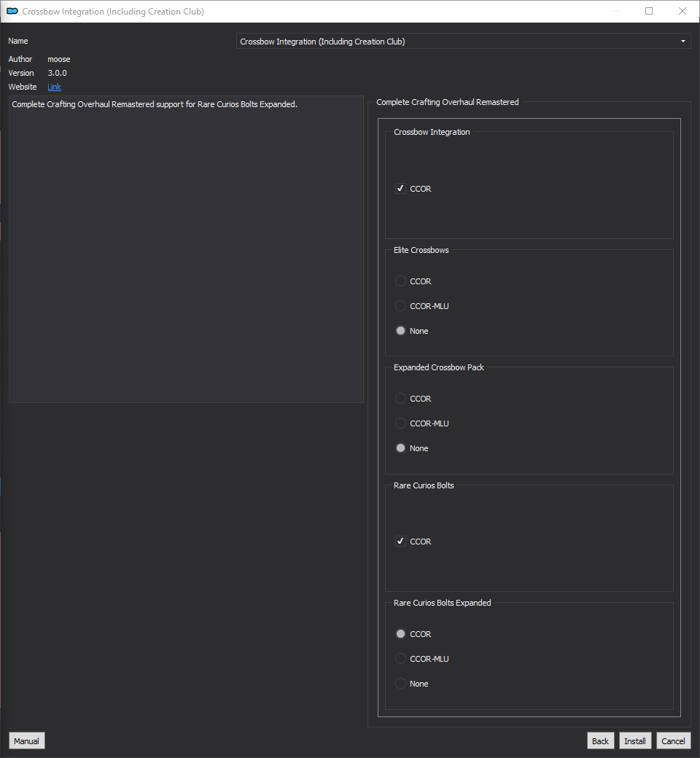Select CCOR-MLU for Elite Crossbows
700x758 pixels.
(400, 306)
